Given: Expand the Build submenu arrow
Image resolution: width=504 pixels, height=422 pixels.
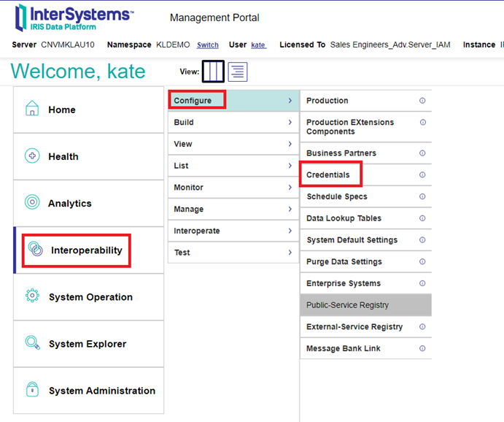Looking at the screenshot, I should 290,123.
